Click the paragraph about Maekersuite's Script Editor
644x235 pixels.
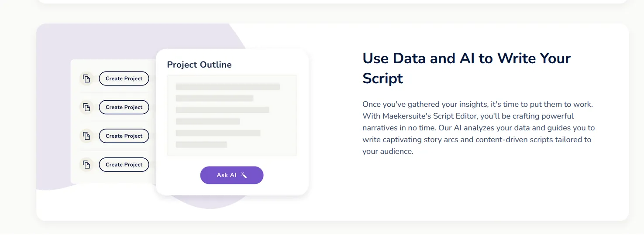(x=478, y=128)
